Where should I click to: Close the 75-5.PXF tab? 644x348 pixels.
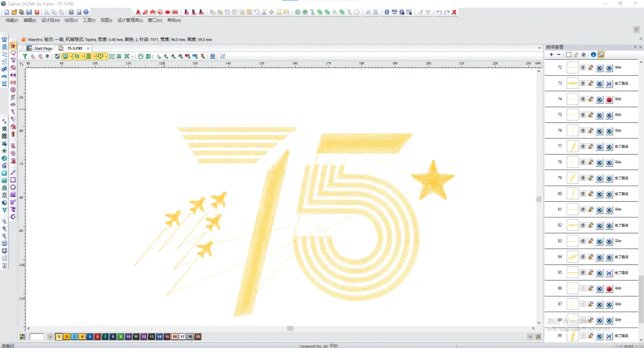pos(88,48)
